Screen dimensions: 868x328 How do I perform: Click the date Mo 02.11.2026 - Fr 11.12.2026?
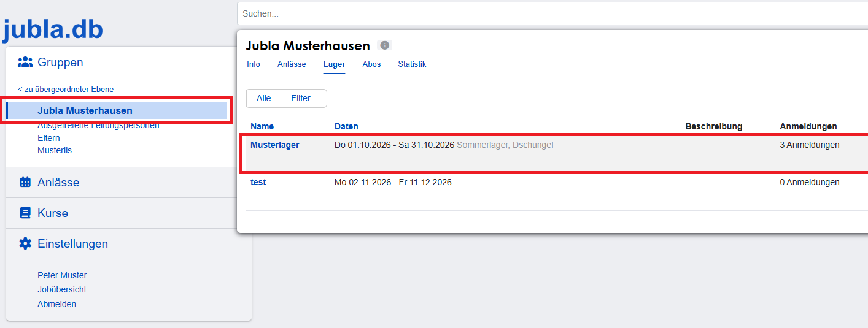point(393,182)
